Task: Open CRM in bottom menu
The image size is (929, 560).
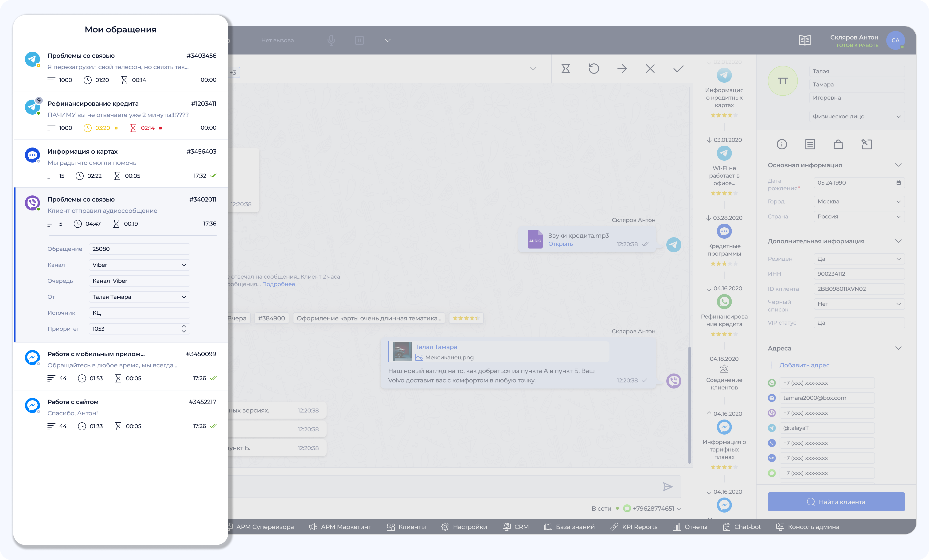Action: pos(515,527)
